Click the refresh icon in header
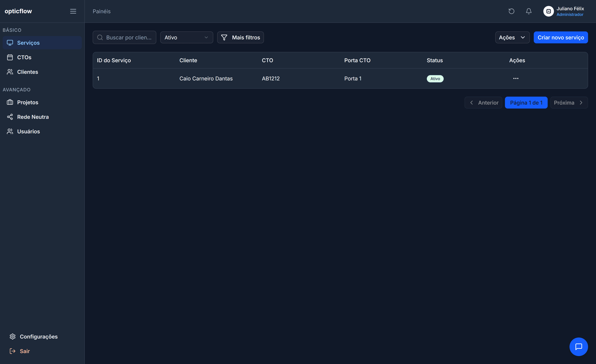 [x=511, y=11]
